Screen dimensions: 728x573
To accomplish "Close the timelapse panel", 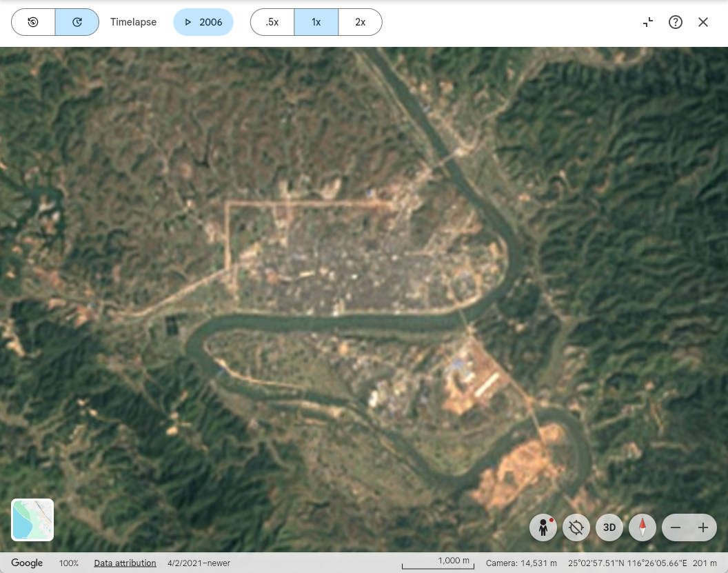I will pyautogui.click(x=703, y=22).
